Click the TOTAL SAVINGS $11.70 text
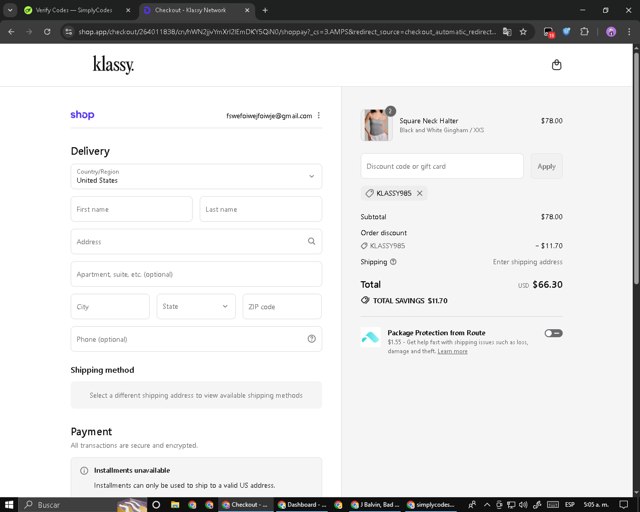The height and width of the screenshot is (512, 640). [410, 301]
